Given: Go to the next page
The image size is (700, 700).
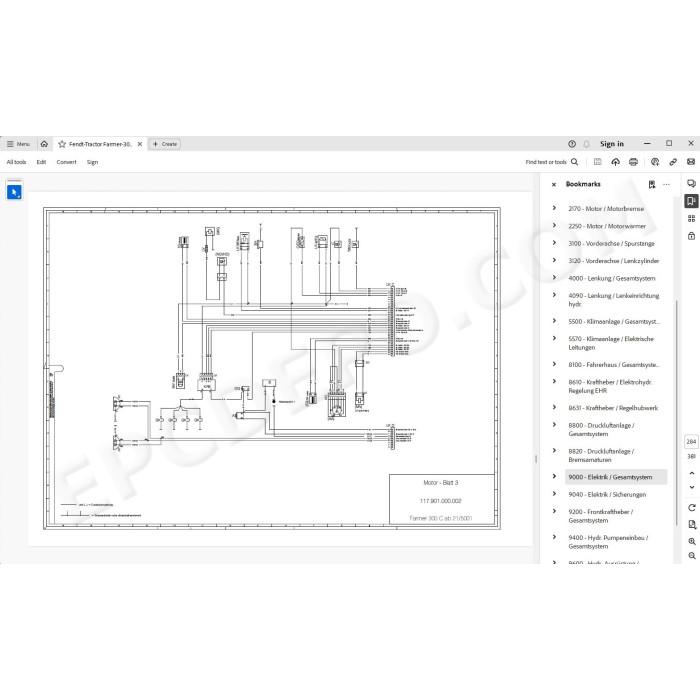Looking at the screenshot, I should click(x=692, y=487).
